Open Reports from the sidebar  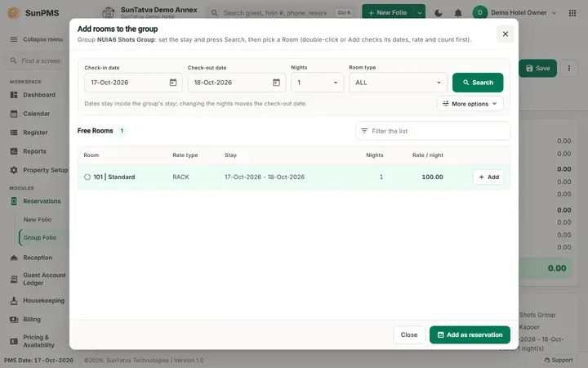(34, 151)
